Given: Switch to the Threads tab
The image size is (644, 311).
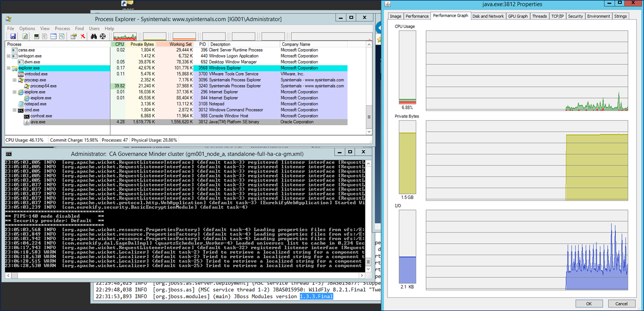Looking at the screenshot, I should click(539, 16).
